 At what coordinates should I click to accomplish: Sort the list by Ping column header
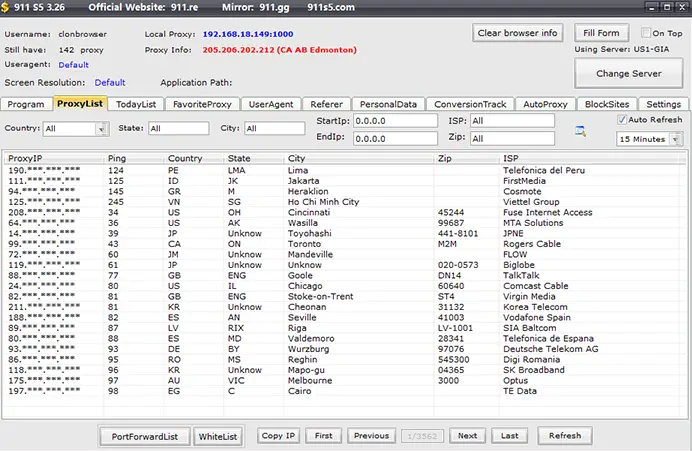click(117, 158)
